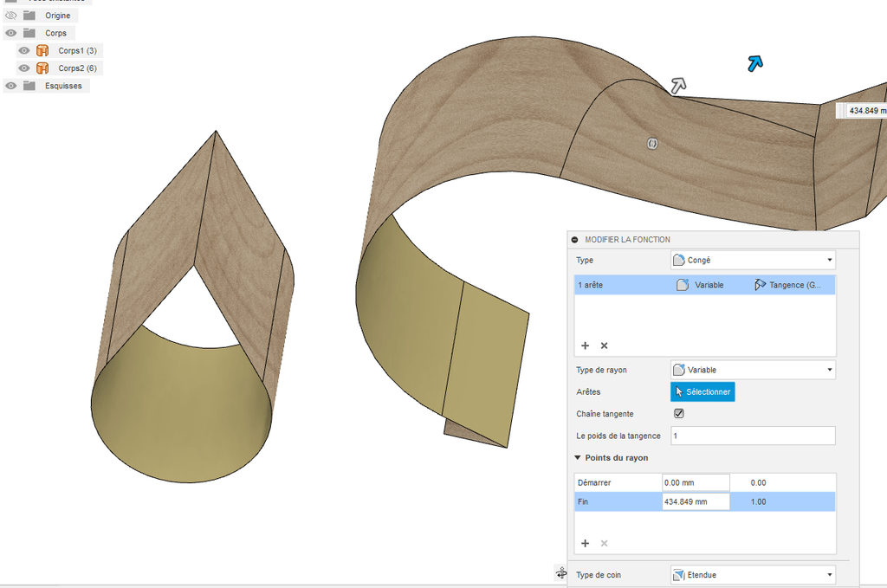Click the blue radius arrow manipulator
Screen dimensions: 887x588
(x=755, y=62)
